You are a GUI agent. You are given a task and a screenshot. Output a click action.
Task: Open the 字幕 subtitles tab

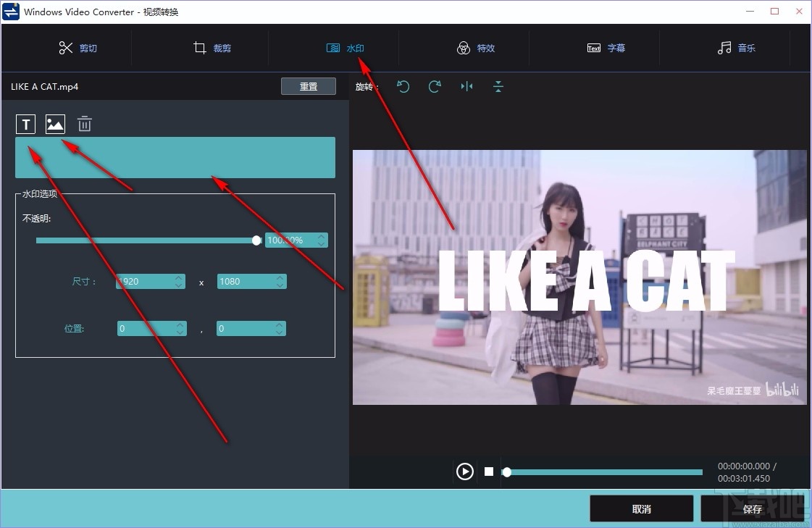(605, 48)
